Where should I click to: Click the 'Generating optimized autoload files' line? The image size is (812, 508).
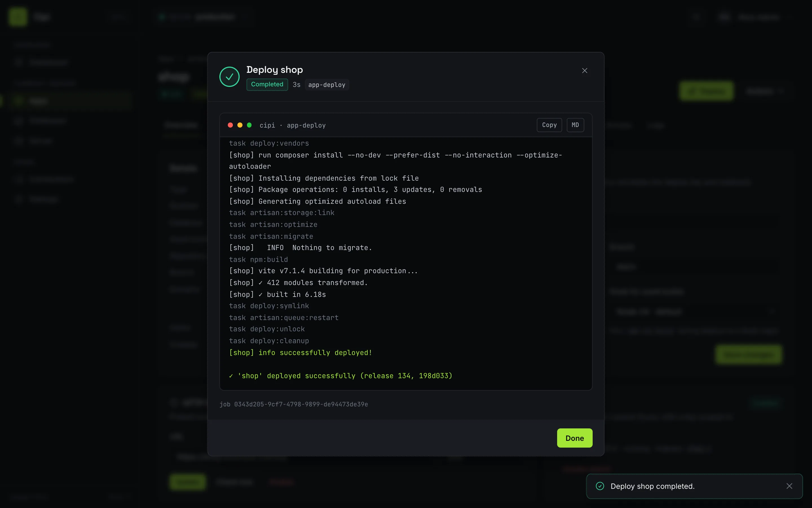point(317,201)
